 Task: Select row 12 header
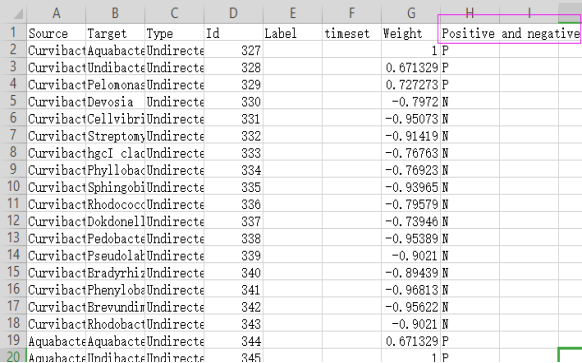tap(13, 221)
